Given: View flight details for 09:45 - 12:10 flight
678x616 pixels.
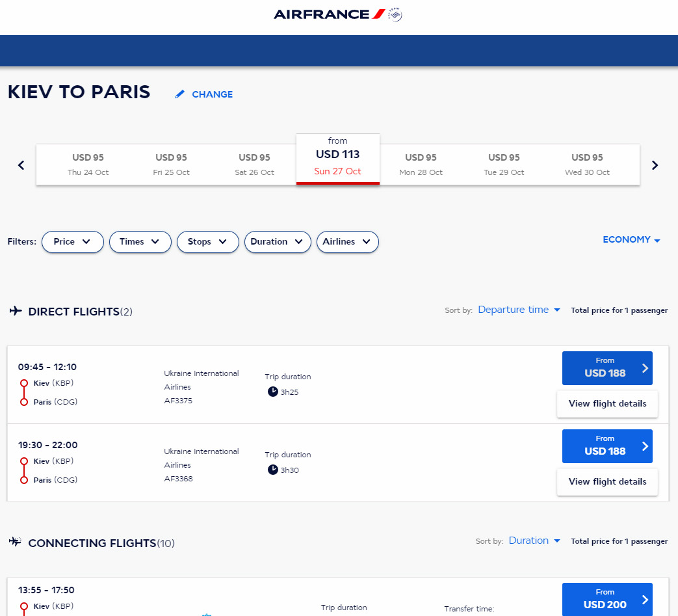Looking at the screenshot, I should tap(607, 403).
